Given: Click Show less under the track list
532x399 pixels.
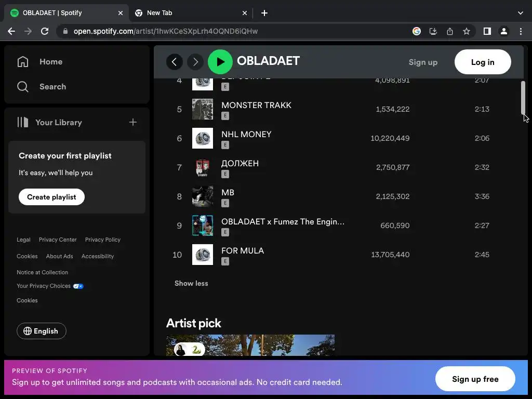Looking at the screenshot, I should [x=191, y=283].
